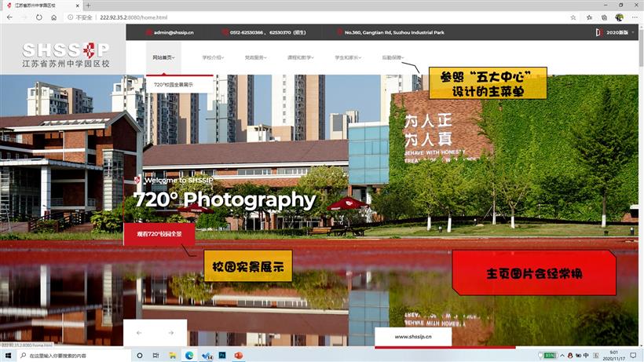Open the blue checkmark app with badge 14
Image resolution: width=644 pixels, height=362 pixels.
pos(207,356)
